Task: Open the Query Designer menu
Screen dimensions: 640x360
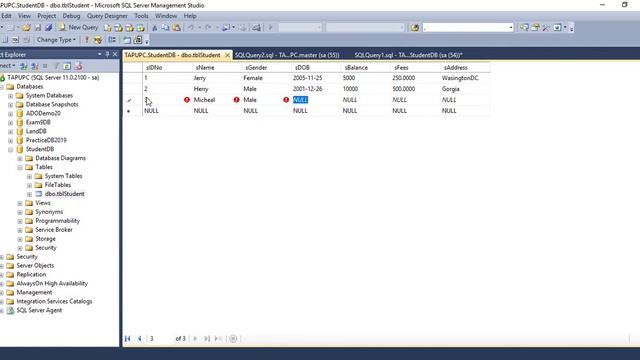Action: [x=107, y=16]
